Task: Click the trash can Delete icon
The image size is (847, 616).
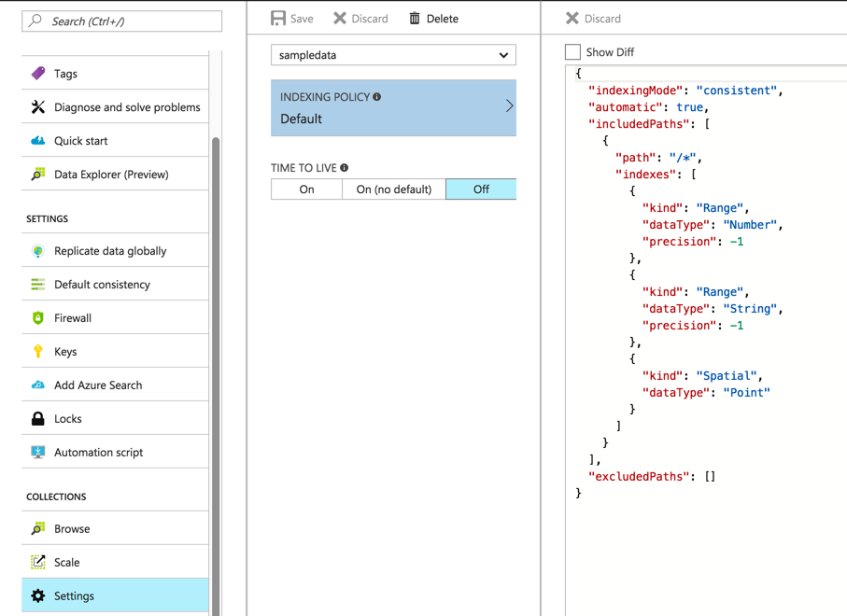Action: tap(415, 19)
